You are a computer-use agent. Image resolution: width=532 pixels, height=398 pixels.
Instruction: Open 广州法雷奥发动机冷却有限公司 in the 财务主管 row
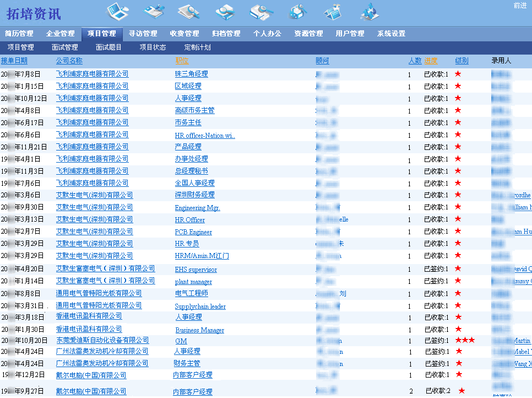click(x=102, y=363)
